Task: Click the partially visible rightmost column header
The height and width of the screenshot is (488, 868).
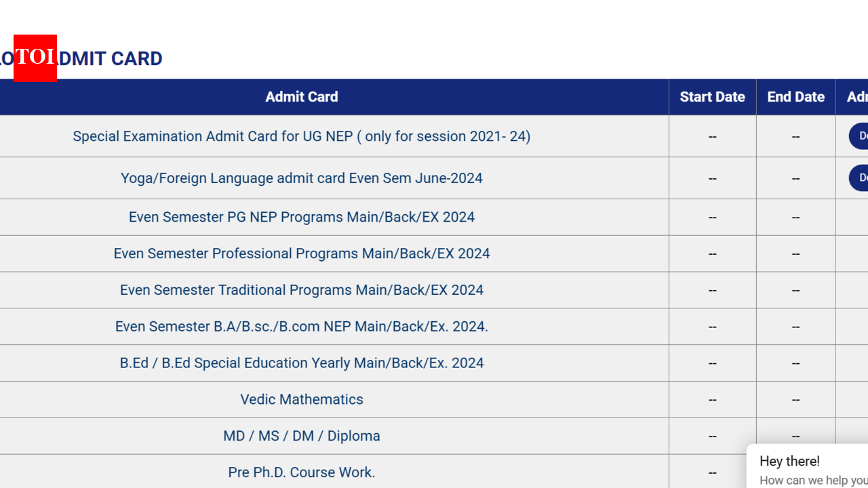Action: tap(856, 97)
